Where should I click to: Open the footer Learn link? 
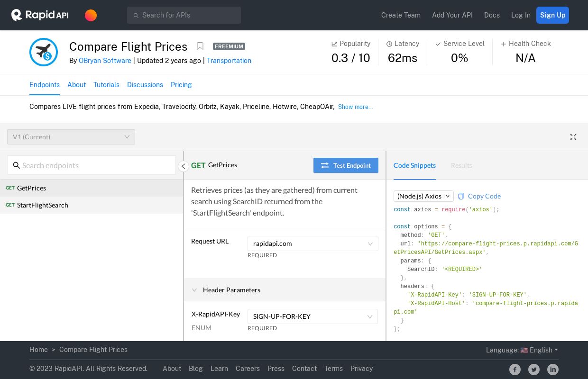click(219, 369)
